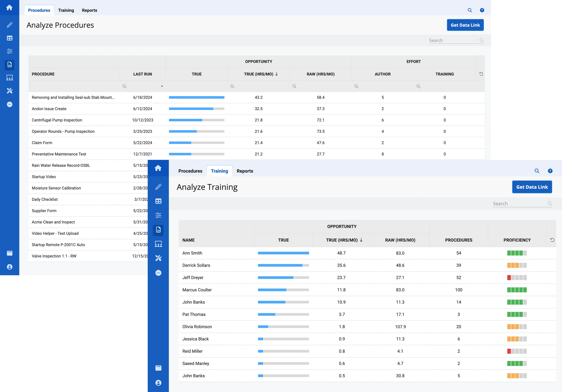Click the ellipsis more-options icon in sidebar

pyautogui.click(x=9, y=104)
